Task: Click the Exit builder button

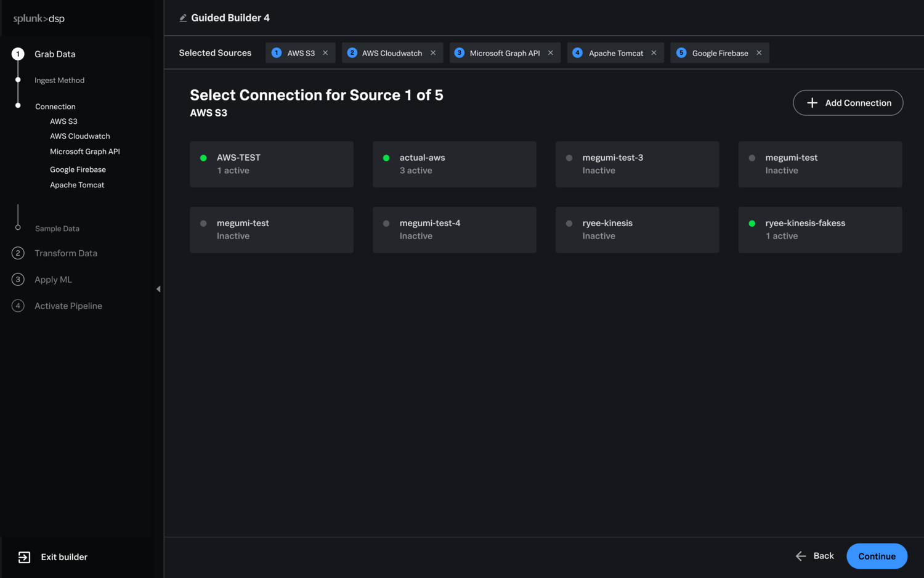Action: [53, 557]
